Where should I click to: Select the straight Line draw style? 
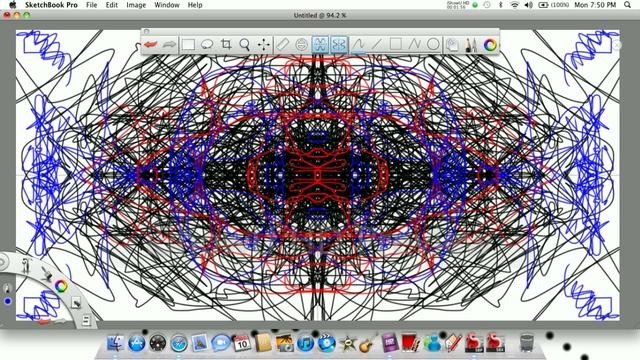pos(376,44)
